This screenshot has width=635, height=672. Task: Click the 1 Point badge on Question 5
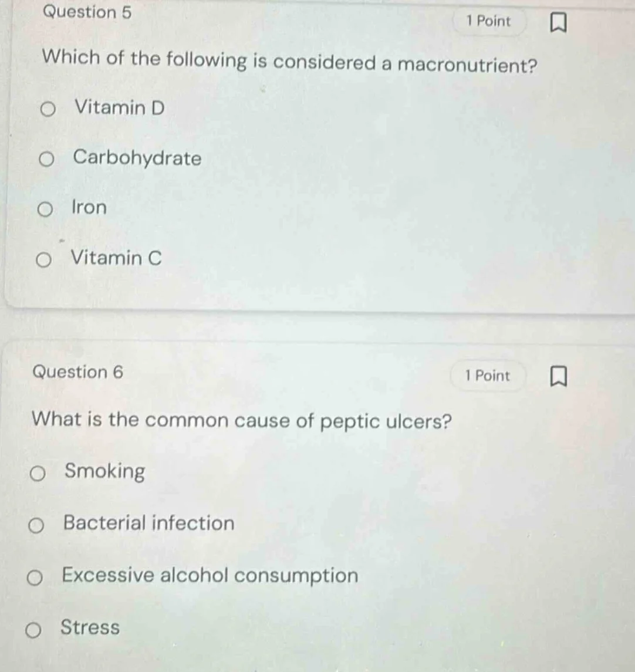coord(489,21)
